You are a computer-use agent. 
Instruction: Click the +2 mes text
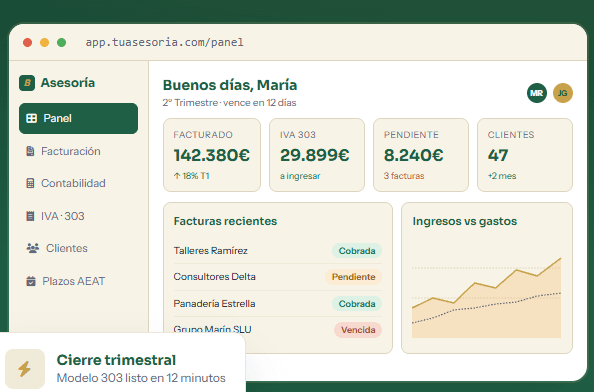point(502,176)
